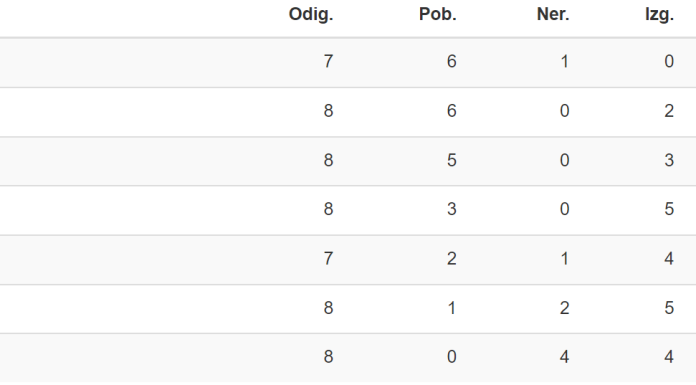Click fifth row's Odig. value 7

(x=328, y=258)
